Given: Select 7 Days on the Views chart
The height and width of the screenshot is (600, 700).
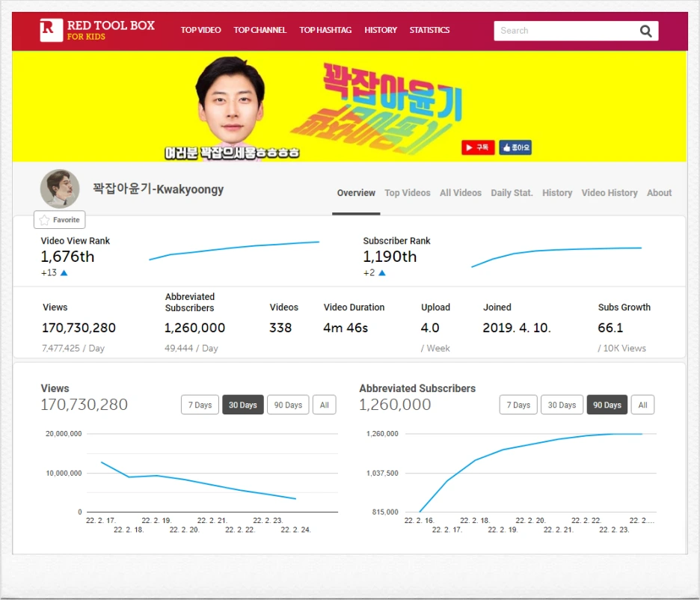Looking at the screenshot, I should 200,405.
